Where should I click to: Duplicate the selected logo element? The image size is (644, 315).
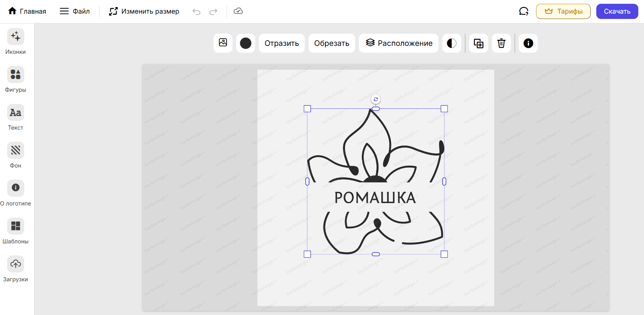478,43
